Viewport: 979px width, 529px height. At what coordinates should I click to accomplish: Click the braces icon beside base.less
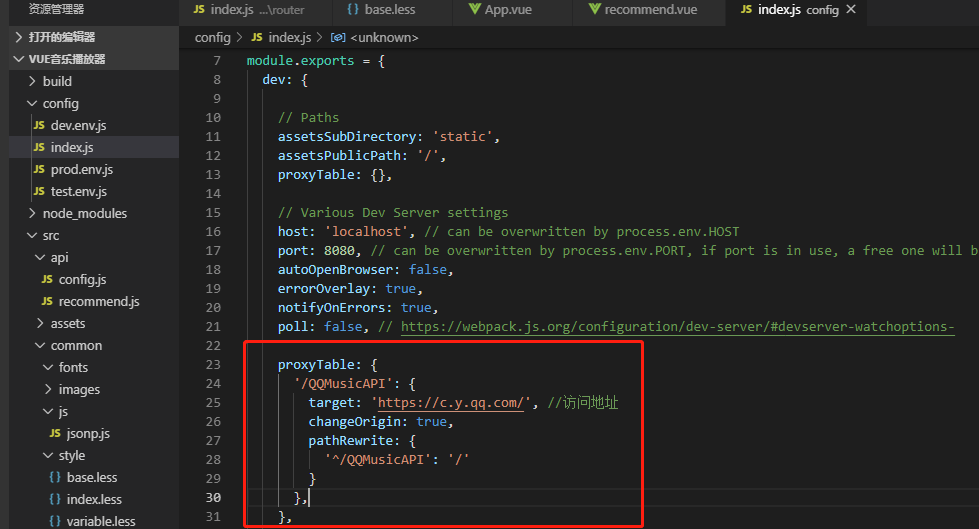click(x=55, y=477)
